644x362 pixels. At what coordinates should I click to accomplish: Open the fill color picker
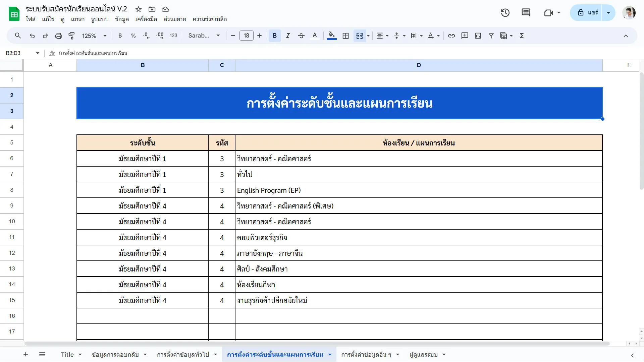(332, 36)
